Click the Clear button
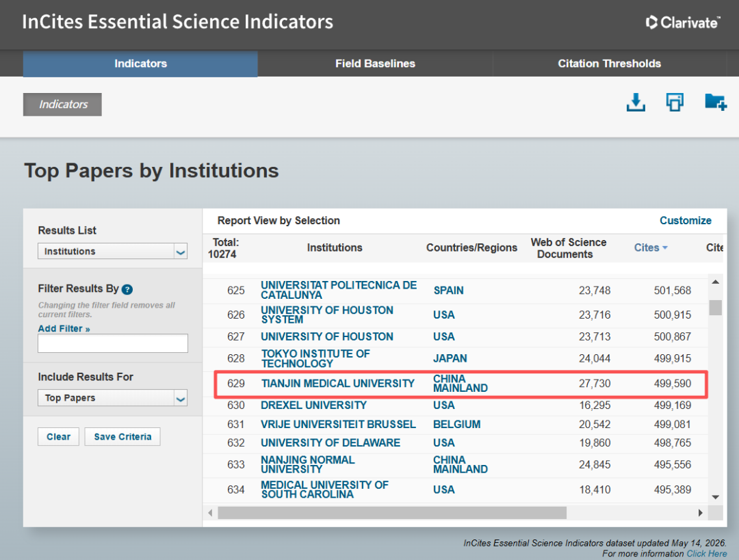739x560 pixels. 58,437
